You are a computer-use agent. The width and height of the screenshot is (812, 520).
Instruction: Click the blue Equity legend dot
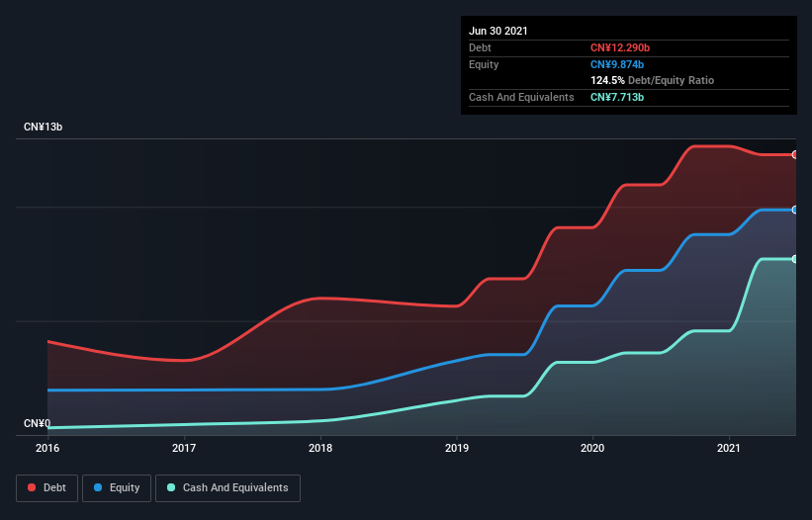coord(98,487)
